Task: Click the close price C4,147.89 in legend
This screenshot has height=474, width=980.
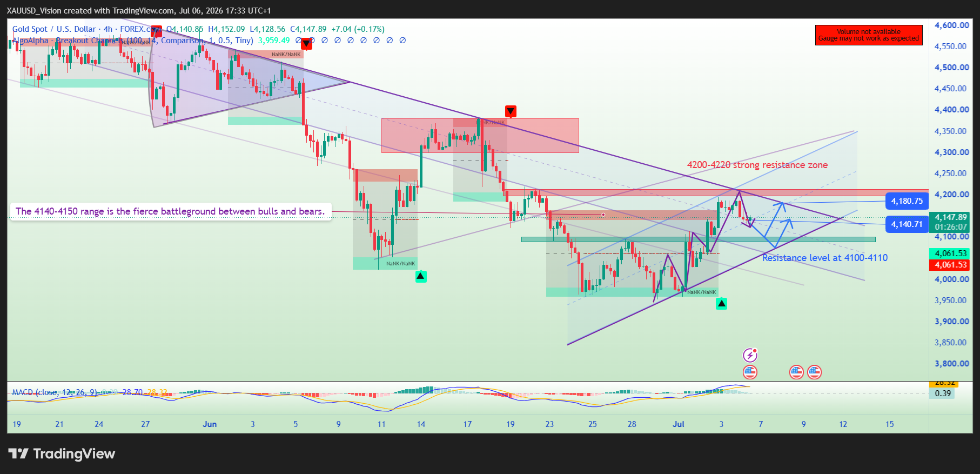Action: (308, 29)
